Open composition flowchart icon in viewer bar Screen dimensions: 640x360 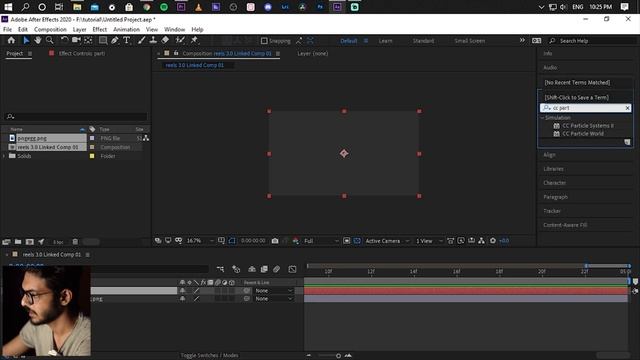[x=482, y=241]
